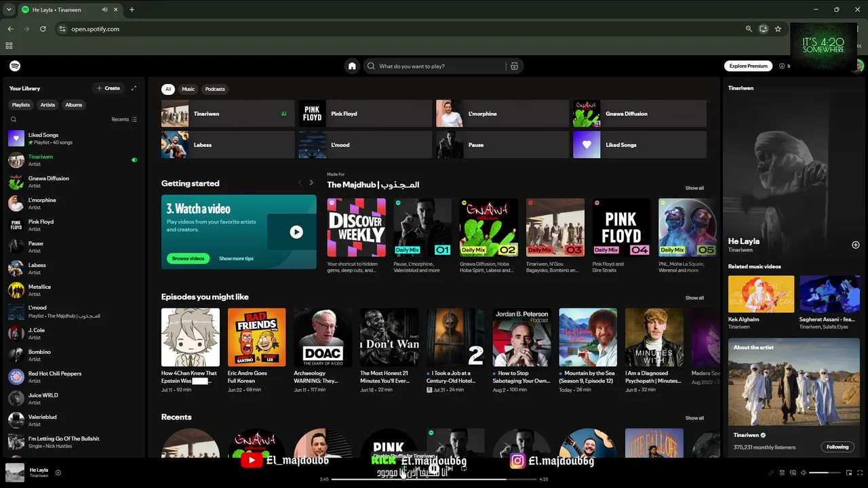
Task: Go to Spotify Home via the house icon
Action: (352, 66)
